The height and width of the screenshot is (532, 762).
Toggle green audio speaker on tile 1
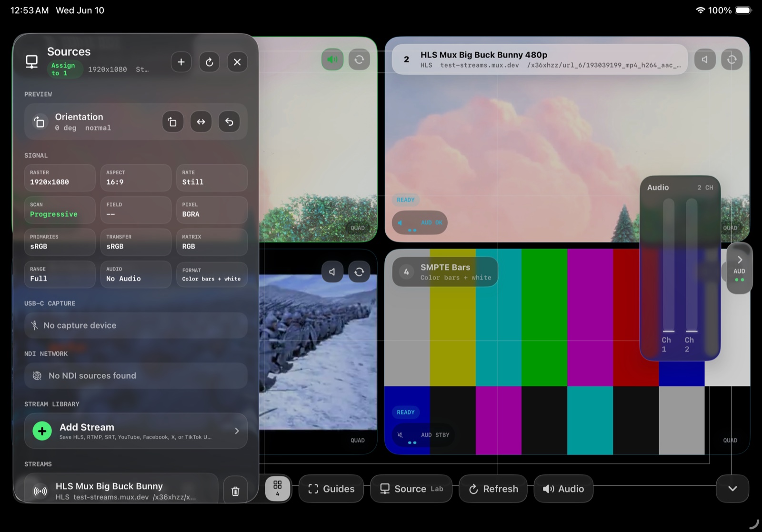[332, 60]
